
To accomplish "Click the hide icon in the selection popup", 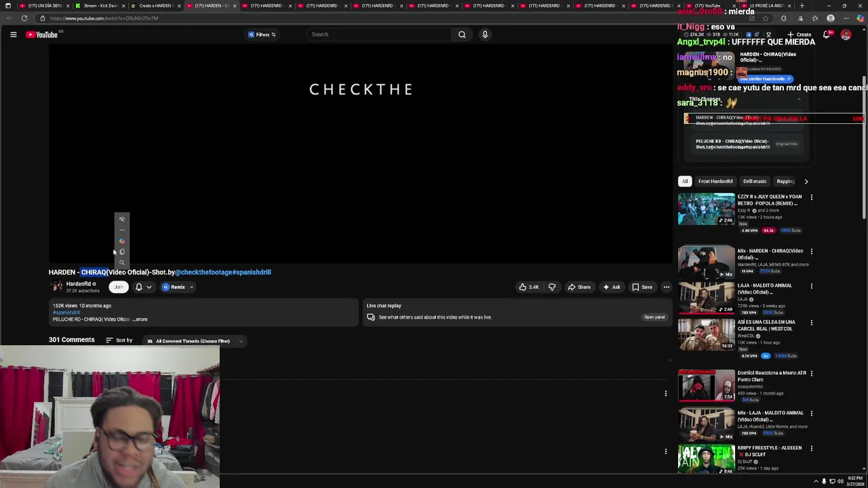I will tap(122, 219).
